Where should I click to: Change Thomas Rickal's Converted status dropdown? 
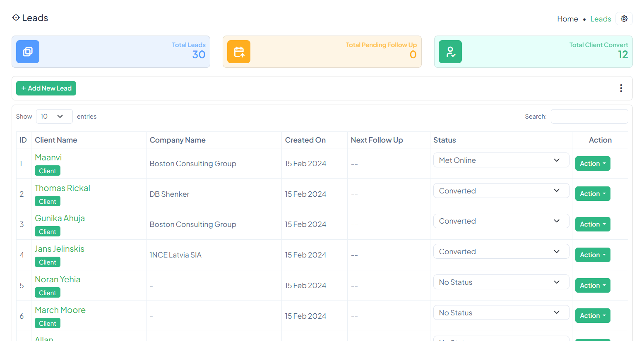tap(501, 191)
